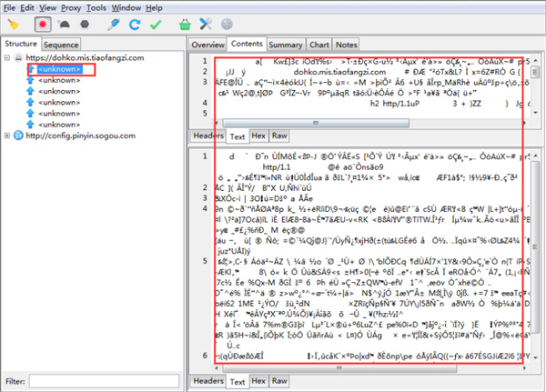Switch to the Sequence tab
The image size is (546, 392).
[60, 44]
